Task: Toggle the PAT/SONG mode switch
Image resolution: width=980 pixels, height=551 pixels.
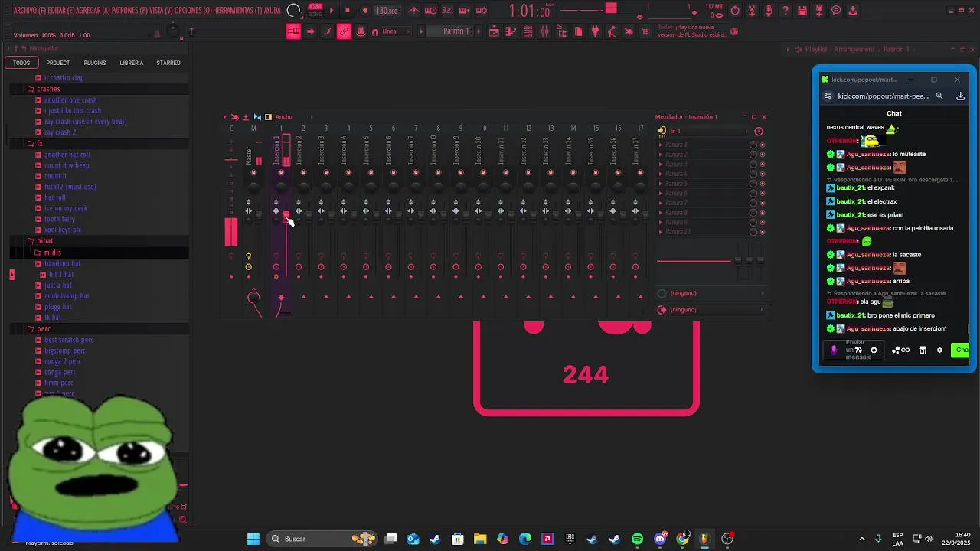Action: [315, 11]
